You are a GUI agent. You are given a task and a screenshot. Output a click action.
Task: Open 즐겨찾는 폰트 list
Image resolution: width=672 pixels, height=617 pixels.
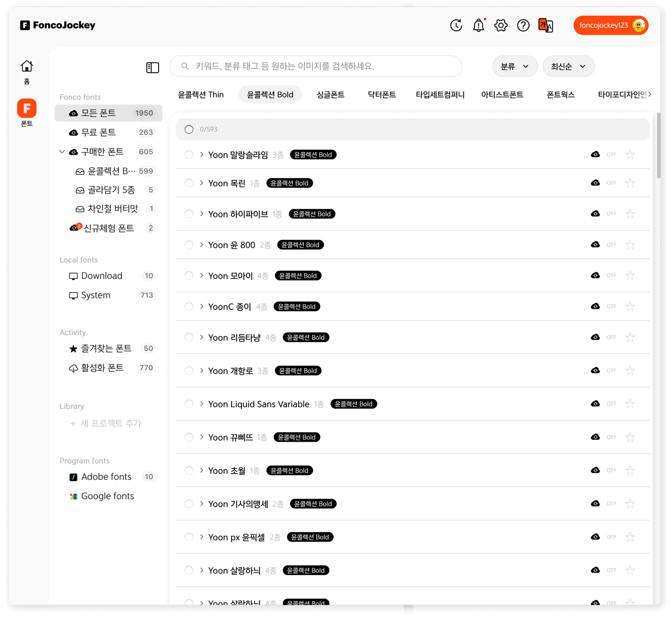[109, 349]
